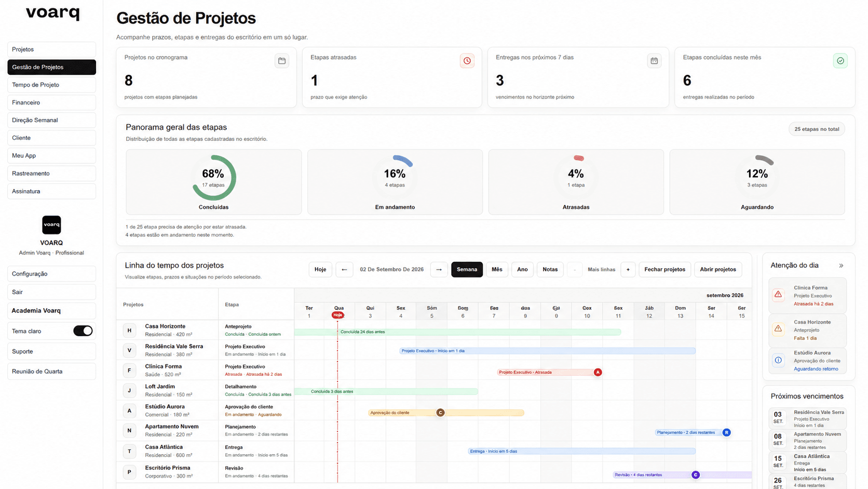Screen dimensions: 868x489
Task: Open Projetos in sidebar
Action: [x=51, y=49]
